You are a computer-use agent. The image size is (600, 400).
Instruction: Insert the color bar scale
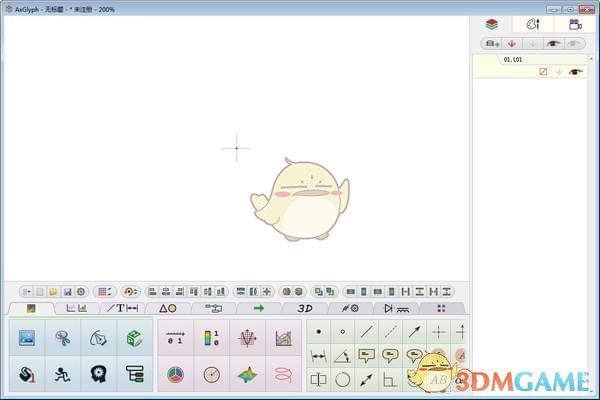(x=211, y=338)
